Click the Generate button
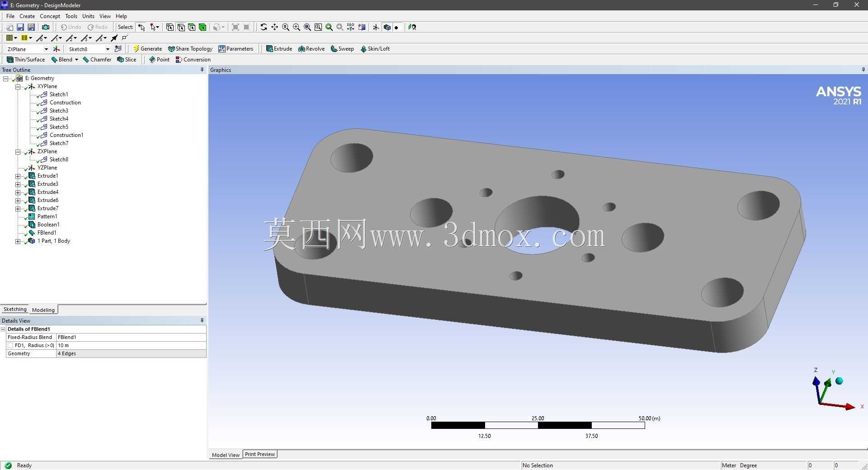Screen dimensions: 868x470 click(x=147, y=49)
